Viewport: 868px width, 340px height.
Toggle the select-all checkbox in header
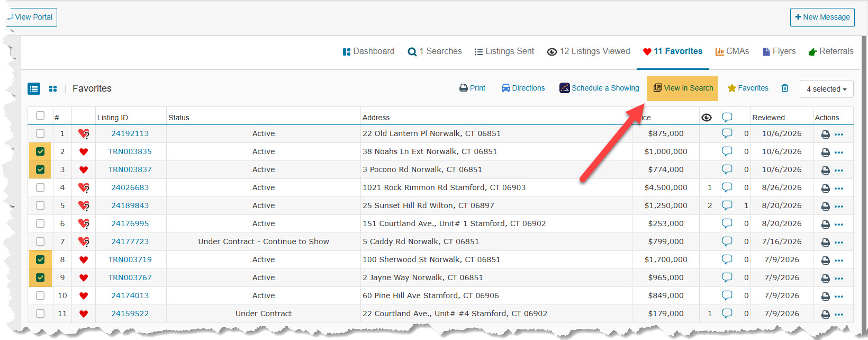pyautogui.click(x=40, y=115)
